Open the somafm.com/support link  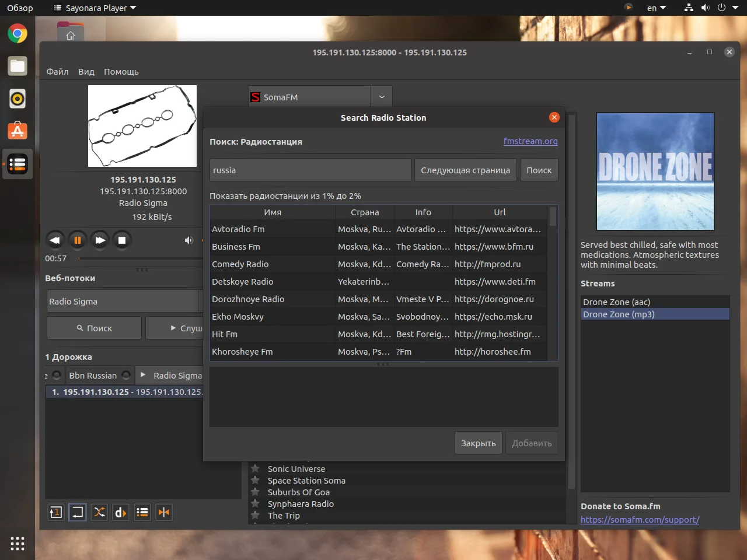[640, 519]
